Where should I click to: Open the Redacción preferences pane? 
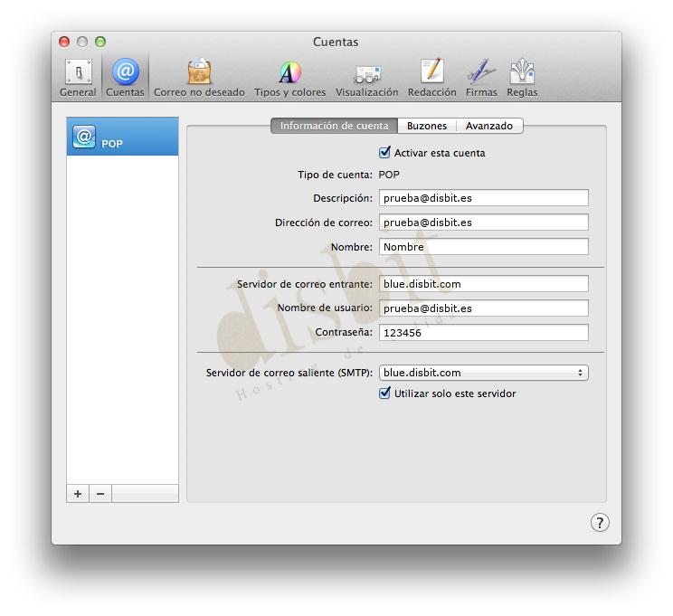pyautogui.click(x=431, y=78)
